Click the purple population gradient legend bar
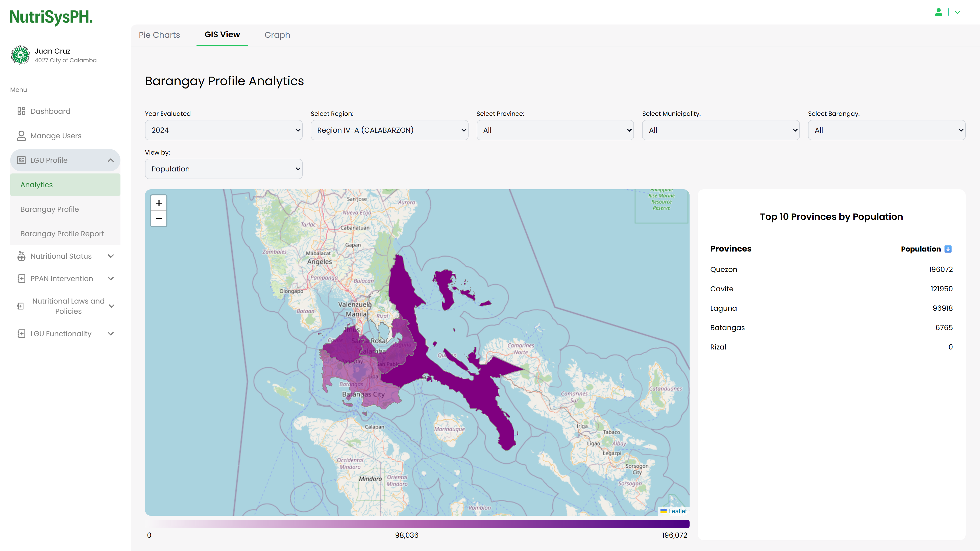The image size is (980, 551). [416, 524]
